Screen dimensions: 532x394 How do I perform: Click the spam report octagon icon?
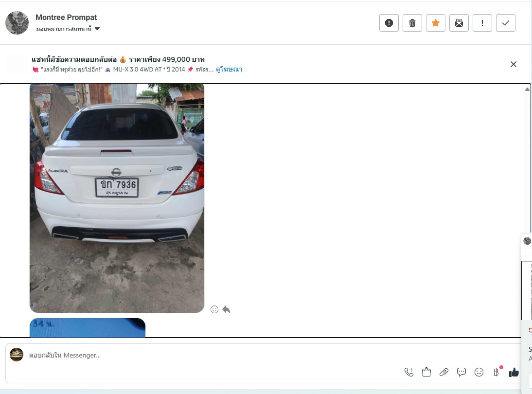click(x=389, y=23)
